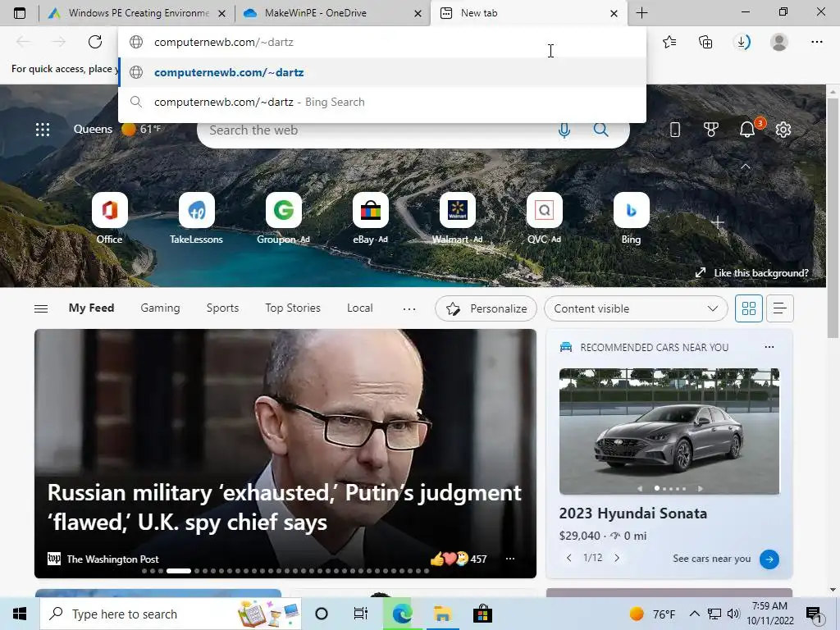
Task: Open the Collections icon in toolbar
Action: click(705, 42)
